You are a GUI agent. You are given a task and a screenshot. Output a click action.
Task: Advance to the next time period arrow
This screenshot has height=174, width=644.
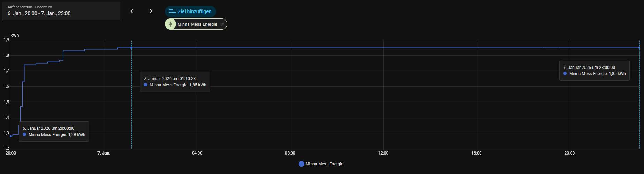151,11
